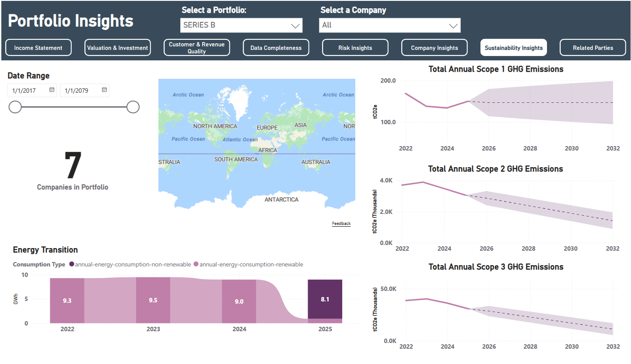The height and width of the screenshot is (364, 631).
Task: Open the Risk Insights page
Action: click(x=355, y=48)
